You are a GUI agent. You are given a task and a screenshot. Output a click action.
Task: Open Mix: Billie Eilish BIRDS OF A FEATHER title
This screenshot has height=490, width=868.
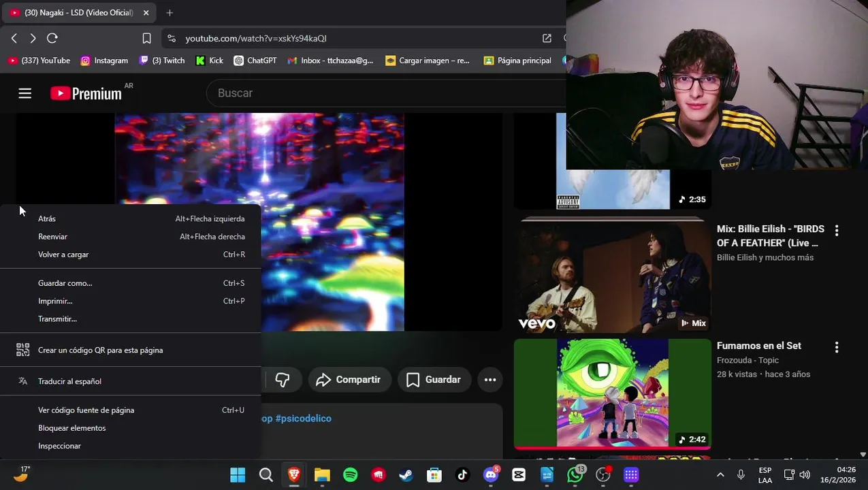click(x=771, y=236)
